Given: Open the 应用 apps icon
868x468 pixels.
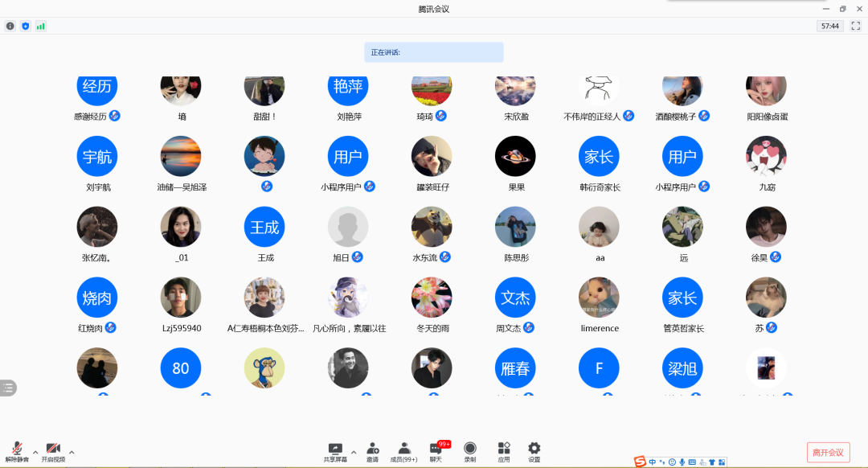Looking at the screenshot, I should click(504, 451).
